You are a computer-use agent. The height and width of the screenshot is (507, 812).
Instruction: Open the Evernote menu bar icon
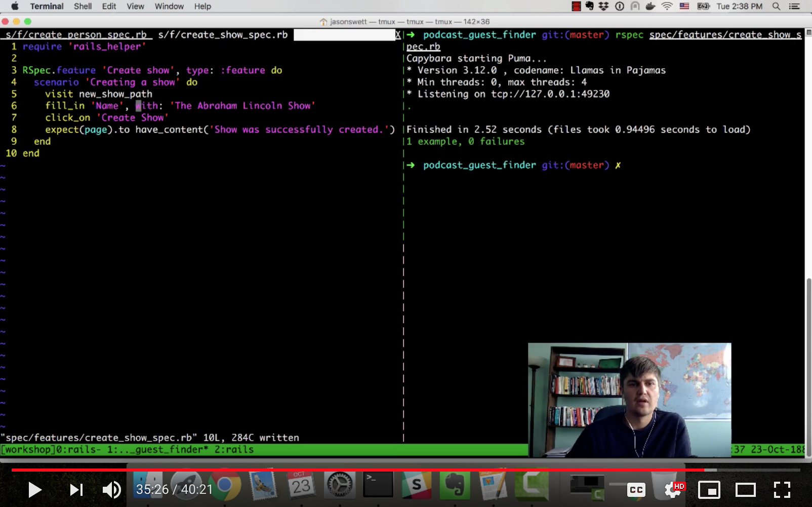pyautogui.click(x=590, y=6)
